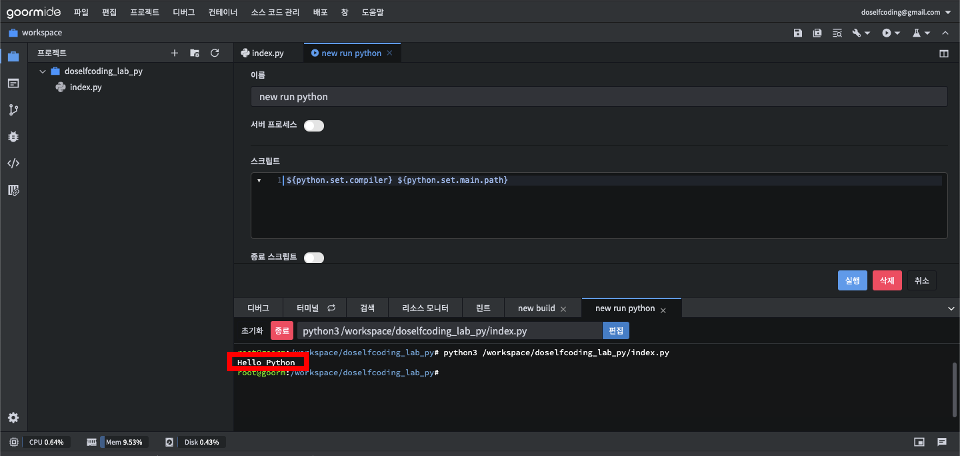This screenshot has height=456, width=960.
Task: Open the code brackets sidebar icon
Action: (x=13, y=163)
